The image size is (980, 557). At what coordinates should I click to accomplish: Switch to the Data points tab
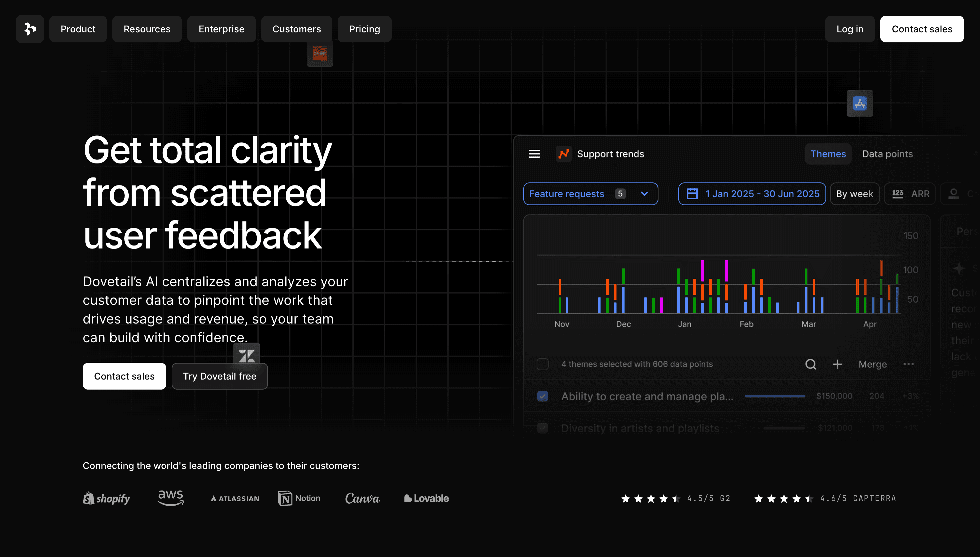[x=887, y=154]
